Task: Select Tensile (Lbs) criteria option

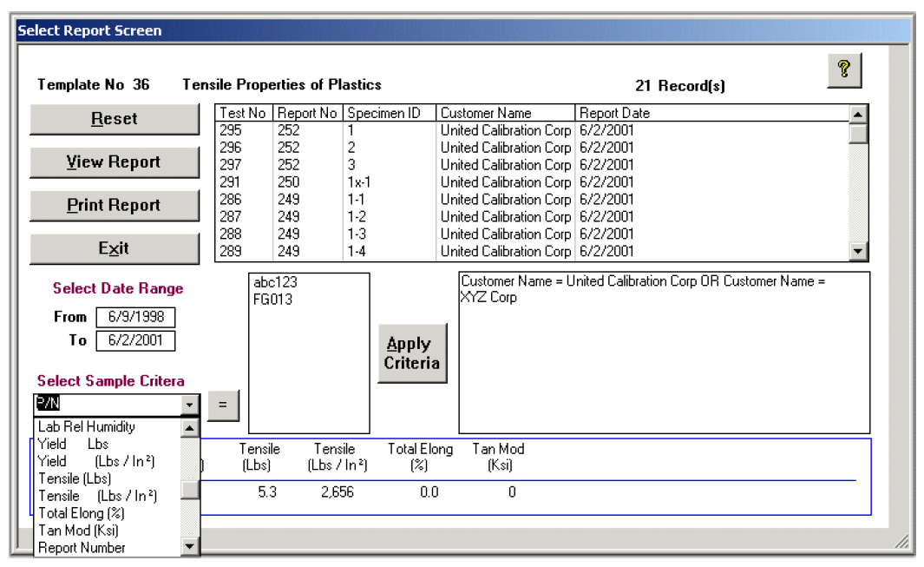Action: coord(108,478)
